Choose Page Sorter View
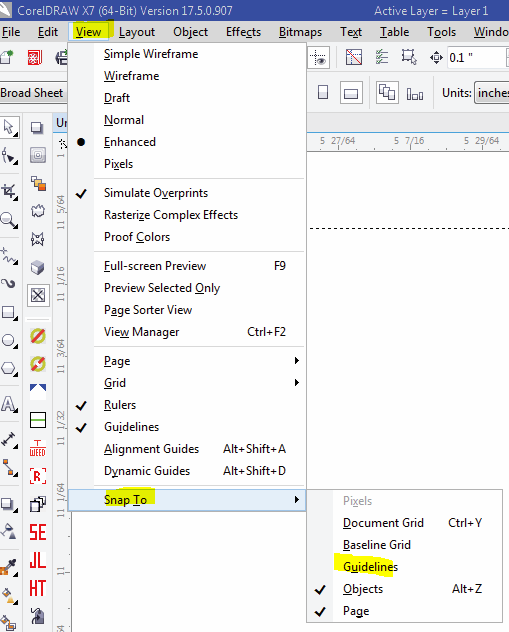Viewport: 509px width, 632px height. click(x=187, y=310)
